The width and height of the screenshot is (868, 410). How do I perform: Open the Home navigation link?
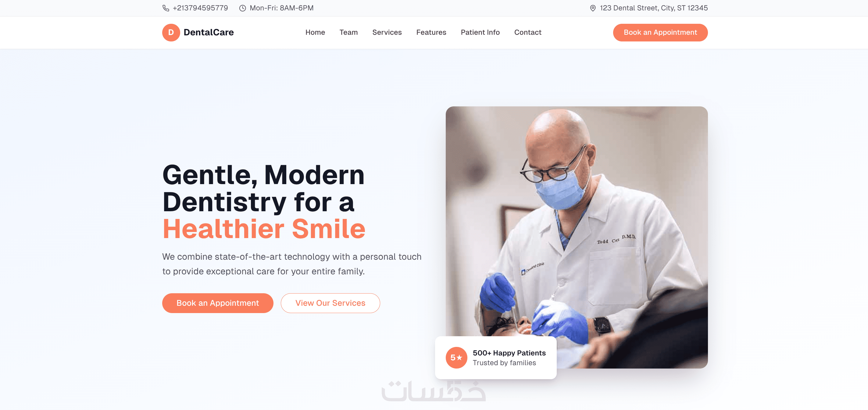pyautogui.click(x=315, y=32)
